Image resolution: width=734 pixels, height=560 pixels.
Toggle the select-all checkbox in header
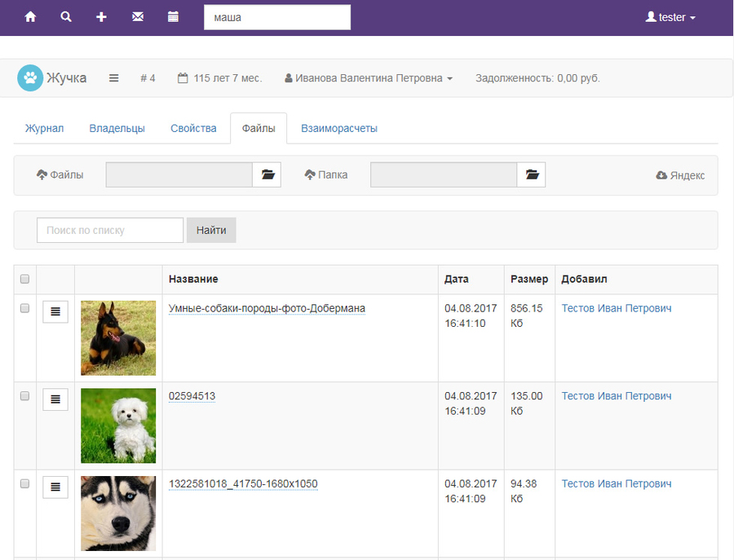pos(24,279)
